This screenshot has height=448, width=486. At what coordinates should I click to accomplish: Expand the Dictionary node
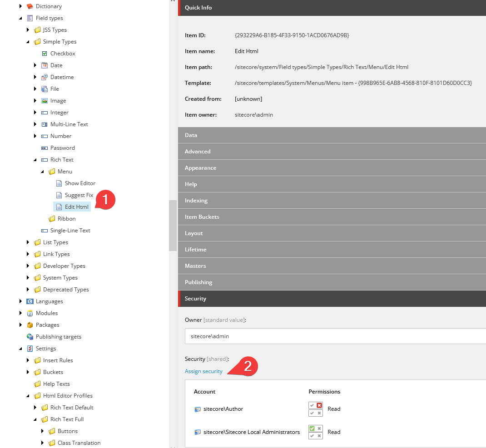coord(20,6)
